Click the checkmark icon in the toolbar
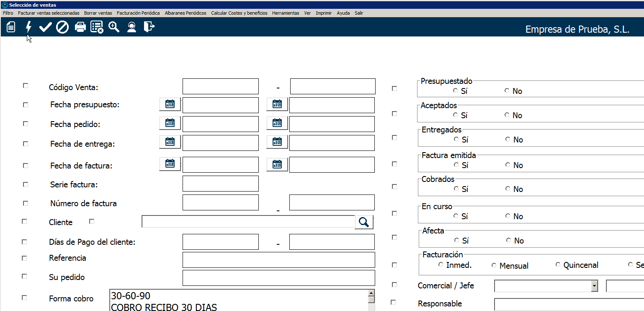 point(45,27)
